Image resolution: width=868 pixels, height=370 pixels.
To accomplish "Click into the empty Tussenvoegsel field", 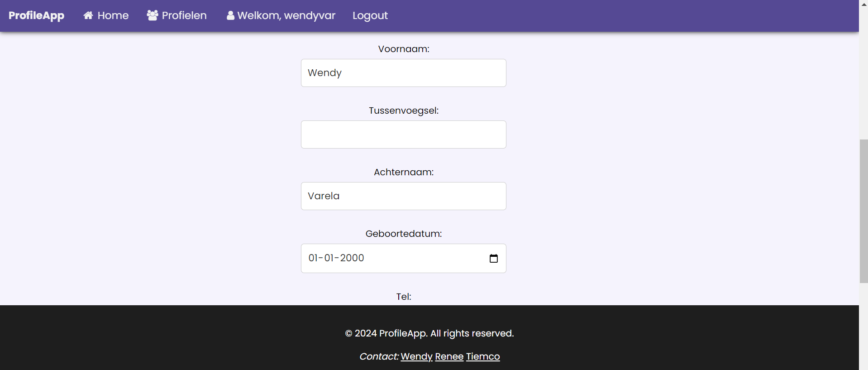I will tap(403, 135).
